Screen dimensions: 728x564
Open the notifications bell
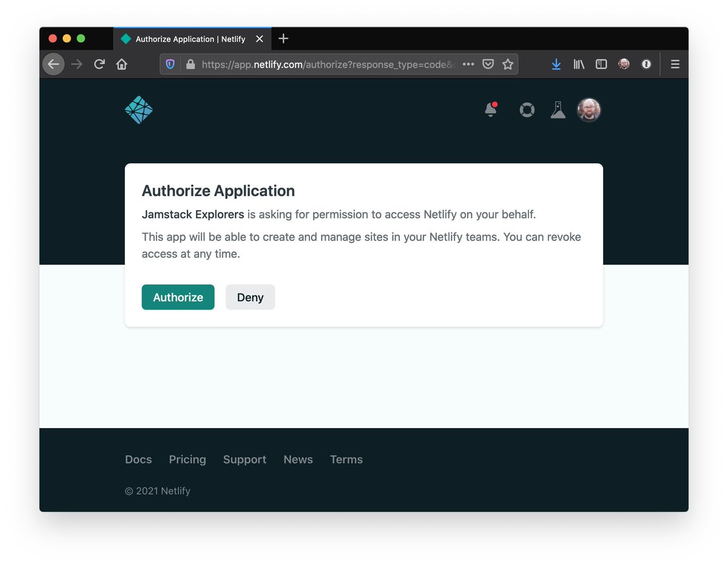tap(491, 109)
